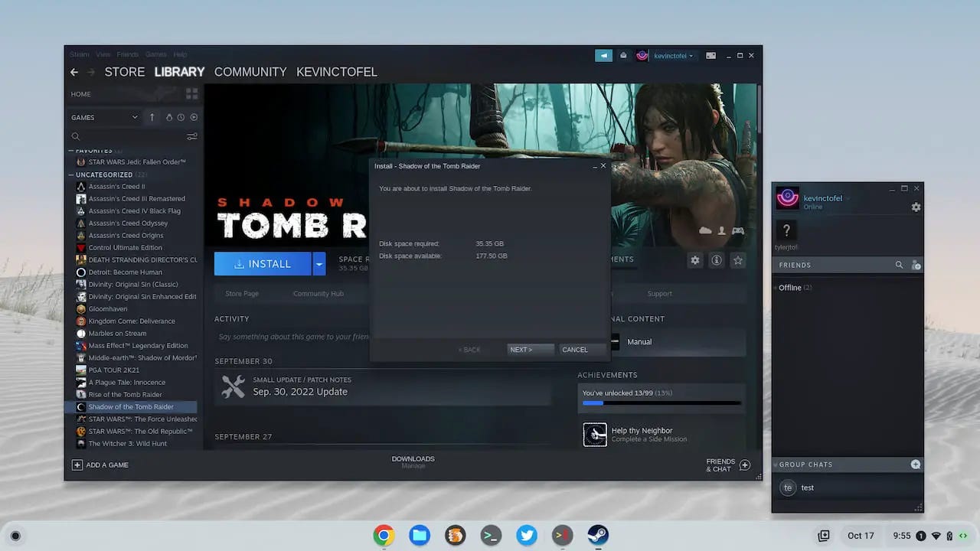Select The Witcher 3: Wild Hunt
This screenshot has height=551, width=980.
128,443
